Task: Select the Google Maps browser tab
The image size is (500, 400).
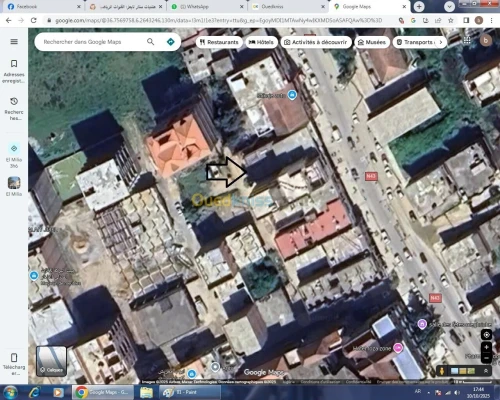Action: (369, 6)
